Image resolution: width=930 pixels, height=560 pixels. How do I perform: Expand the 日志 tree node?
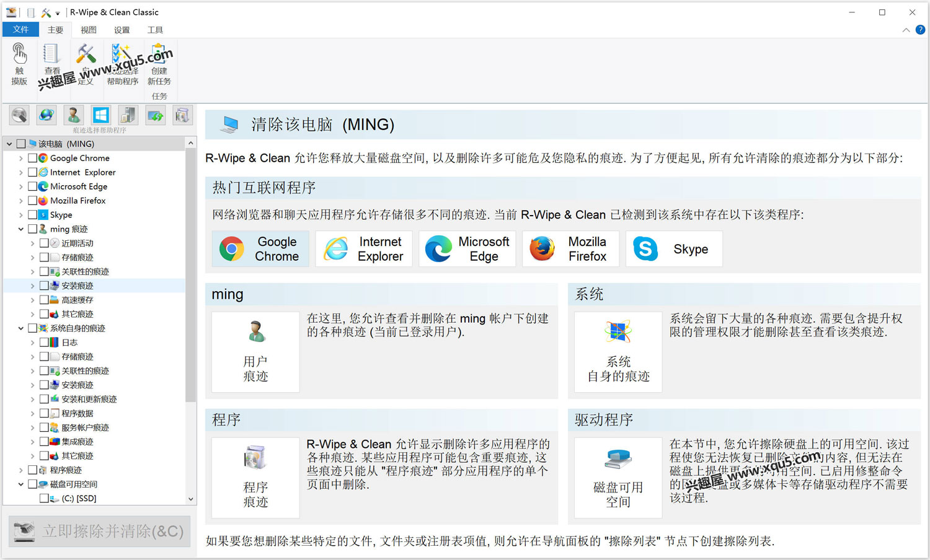pyautogui.click(x=32, y=343)
